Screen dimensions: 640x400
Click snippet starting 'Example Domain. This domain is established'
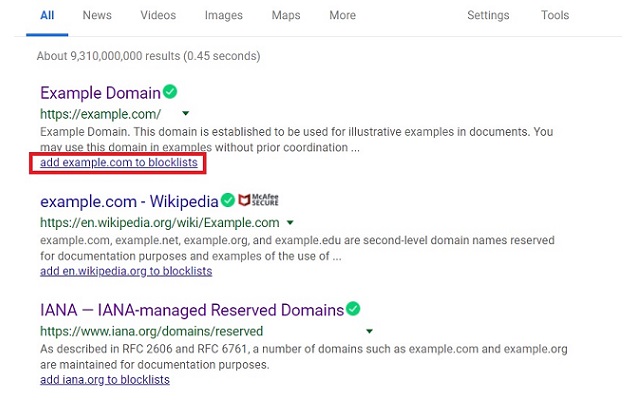pyautogui.click(x=297, y=140)
